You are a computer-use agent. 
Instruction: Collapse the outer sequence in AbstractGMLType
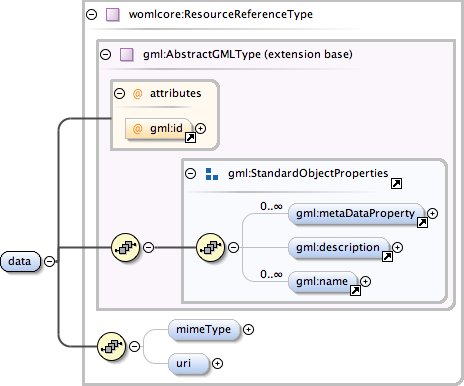click(x=148, y=247)
